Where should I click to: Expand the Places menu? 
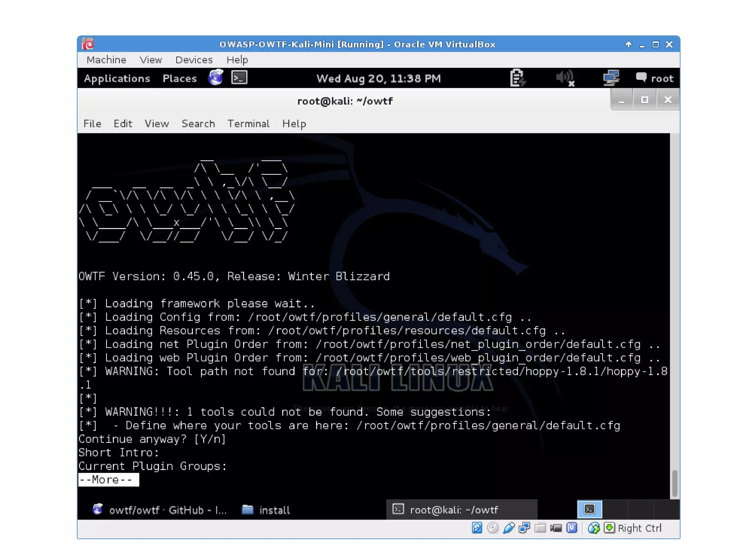click(179, 78)
